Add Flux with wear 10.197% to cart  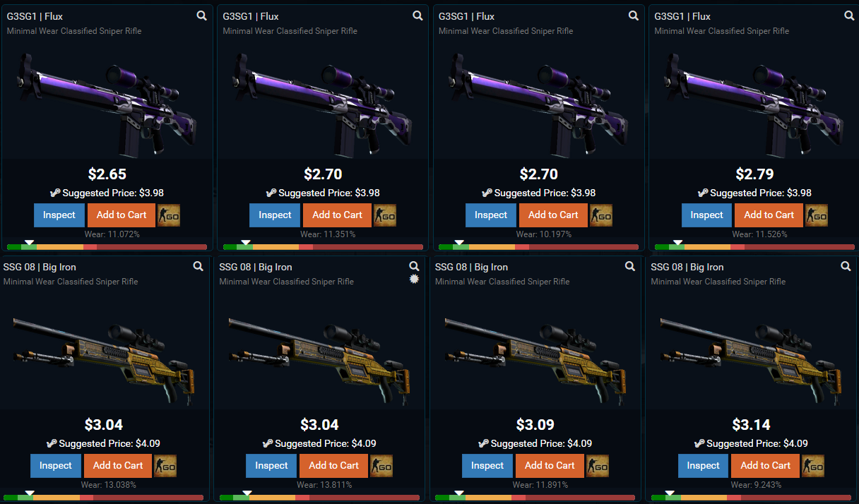point(553,215)
